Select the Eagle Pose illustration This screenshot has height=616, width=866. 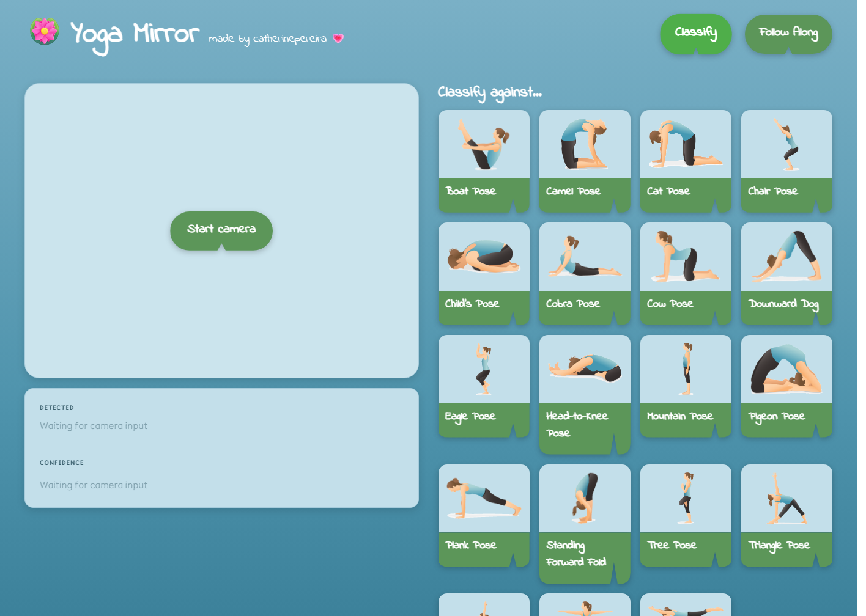click(484, 369)
